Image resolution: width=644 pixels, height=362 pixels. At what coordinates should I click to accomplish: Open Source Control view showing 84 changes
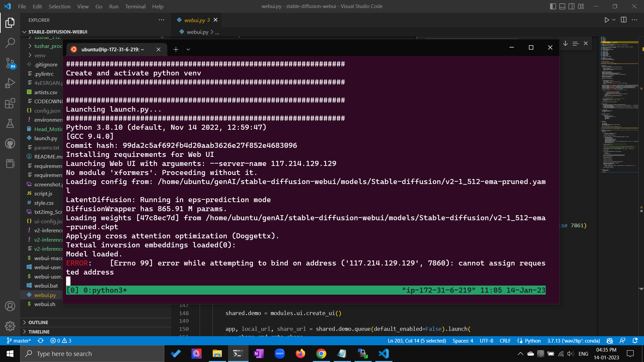tap(10, 64)
